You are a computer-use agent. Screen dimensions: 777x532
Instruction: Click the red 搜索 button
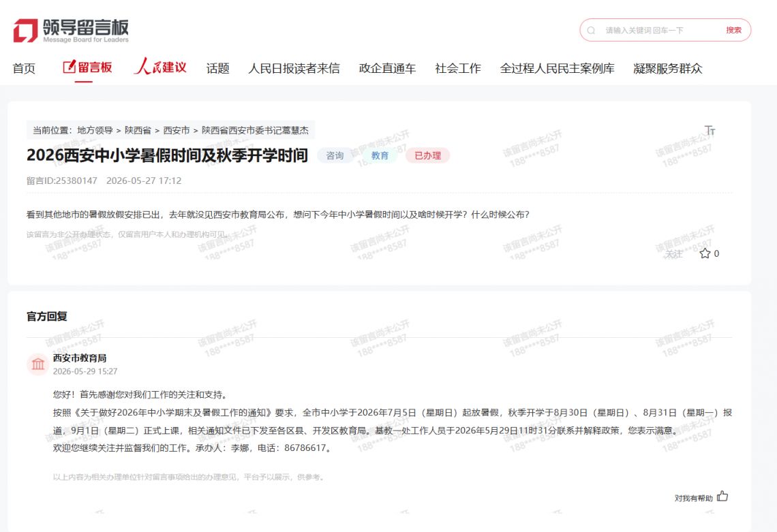[x=734, y=30]
